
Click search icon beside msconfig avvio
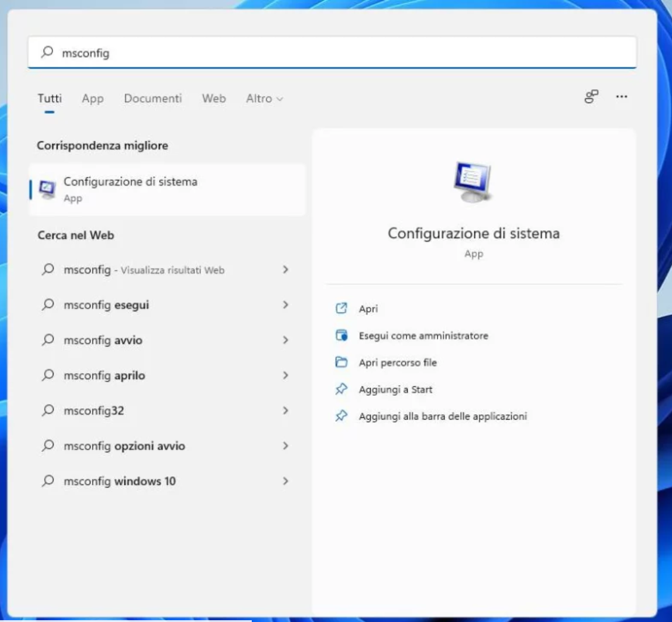click(x=48, y=340)
